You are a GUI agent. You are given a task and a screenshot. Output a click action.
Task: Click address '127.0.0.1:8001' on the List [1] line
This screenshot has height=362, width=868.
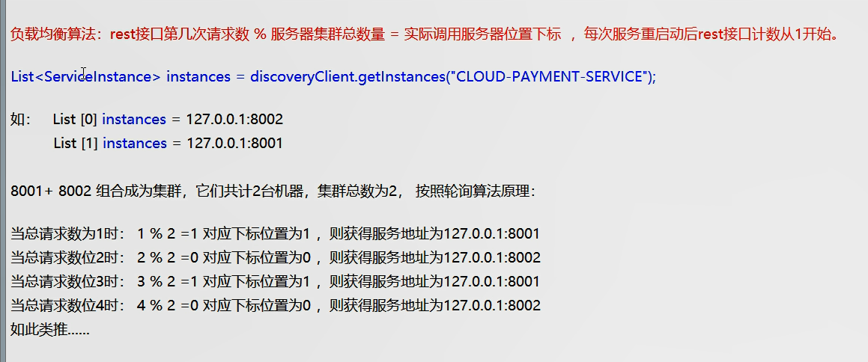tap(234, 143)
